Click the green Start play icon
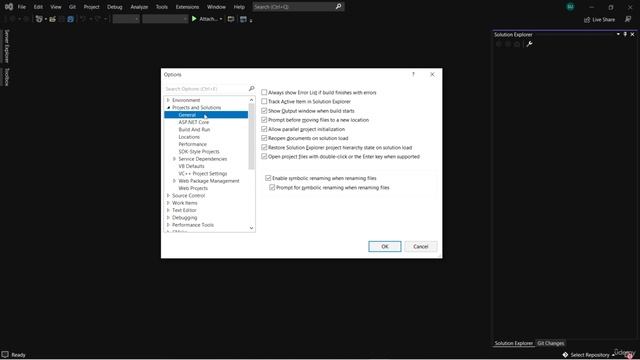Image resolution: width=640 pixels, height=360 pixels. click(x=194, y=19)
